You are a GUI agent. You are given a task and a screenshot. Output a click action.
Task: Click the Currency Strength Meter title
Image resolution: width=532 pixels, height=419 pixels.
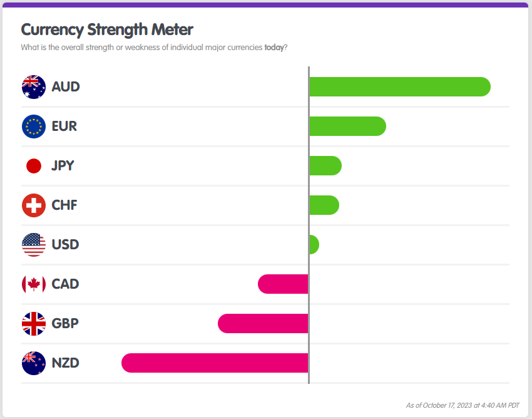pos(107,29)
